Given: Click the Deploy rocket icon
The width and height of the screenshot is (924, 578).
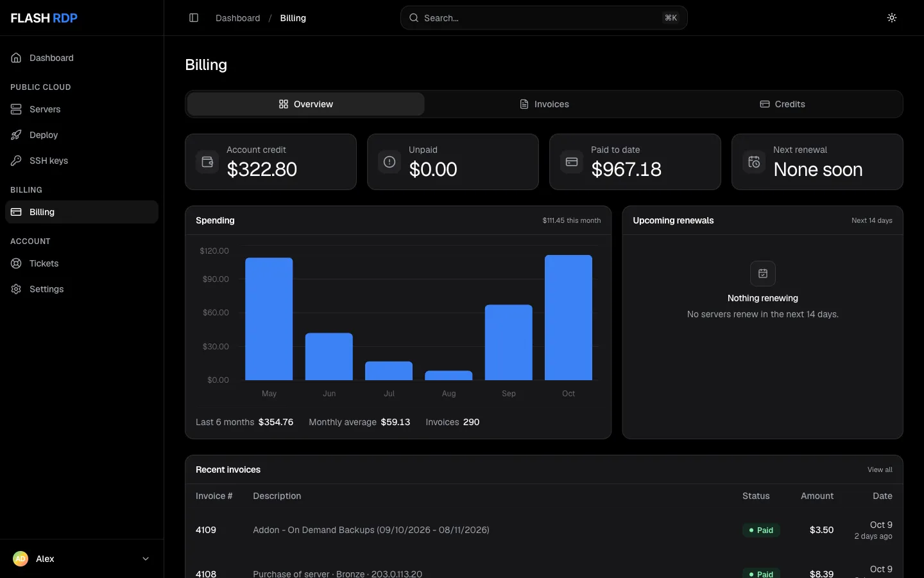Looking at the screenshot, I should (16, 135).
